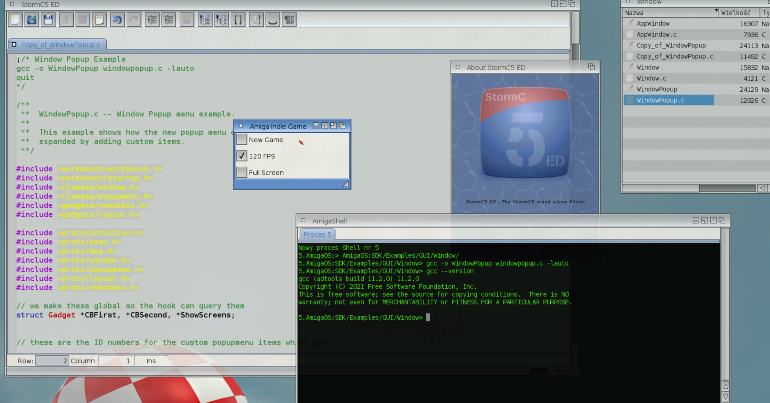Click the #include workbench/workbench.h line
Image resolution: width=770 pixels, height=403 pixels.
tap(89, 169)
